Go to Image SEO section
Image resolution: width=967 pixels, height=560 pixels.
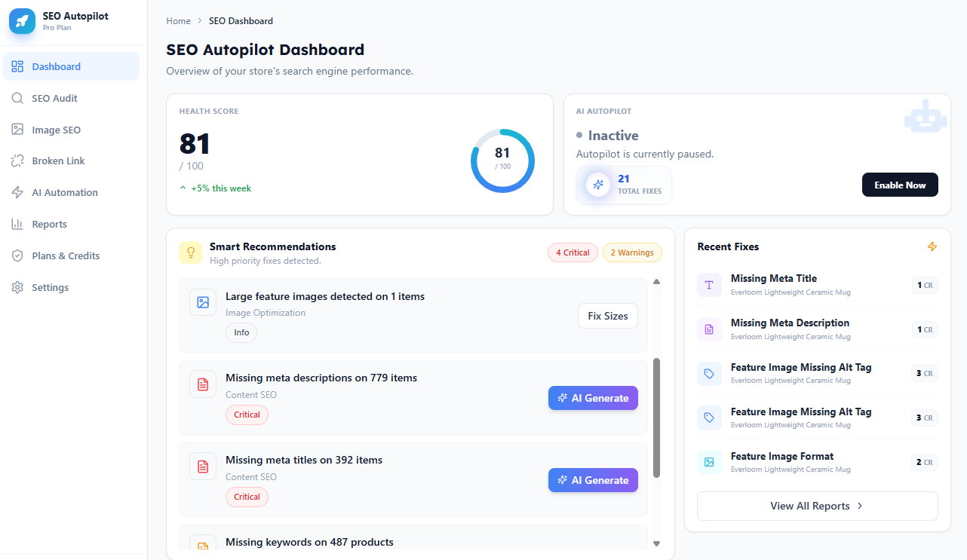(71, 130)
